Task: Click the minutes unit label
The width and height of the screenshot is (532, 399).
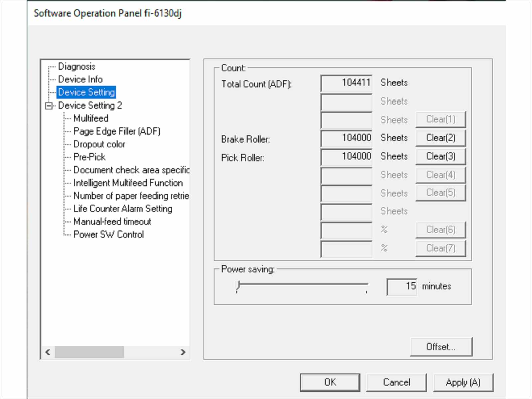Action: (437, 286)
